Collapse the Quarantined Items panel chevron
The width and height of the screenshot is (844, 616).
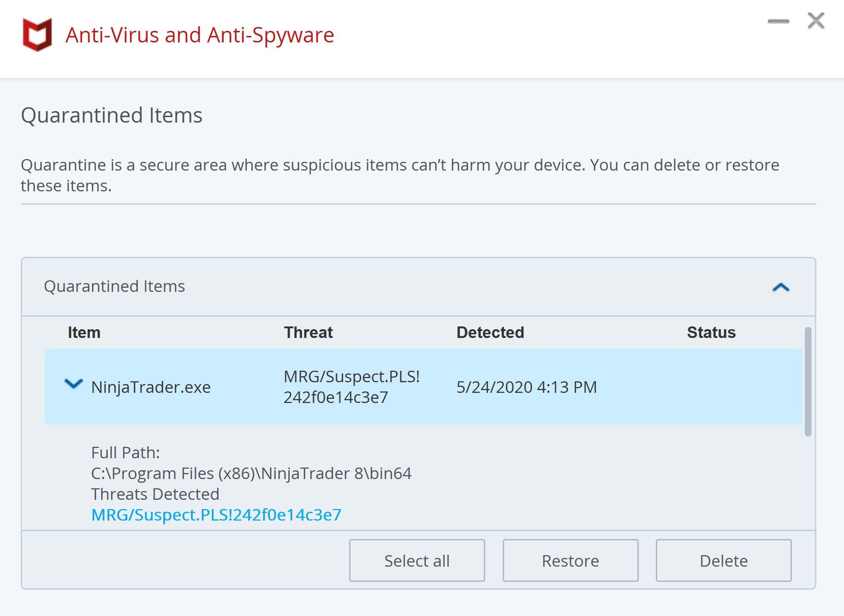(x=781, y=287)
